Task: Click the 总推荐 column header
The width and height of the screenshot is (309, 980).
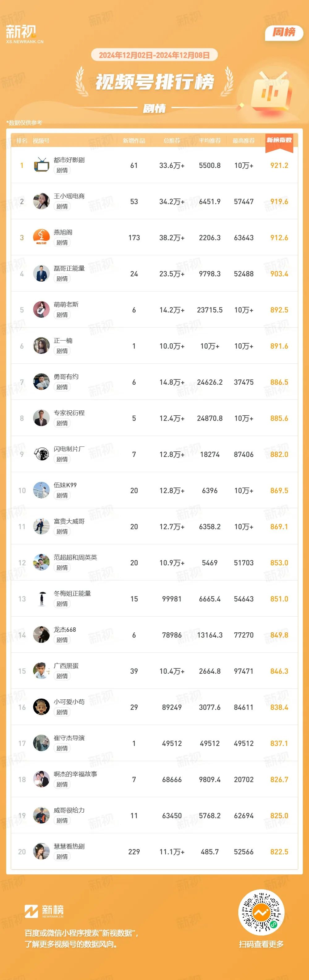Action: (x=171, y=141)
